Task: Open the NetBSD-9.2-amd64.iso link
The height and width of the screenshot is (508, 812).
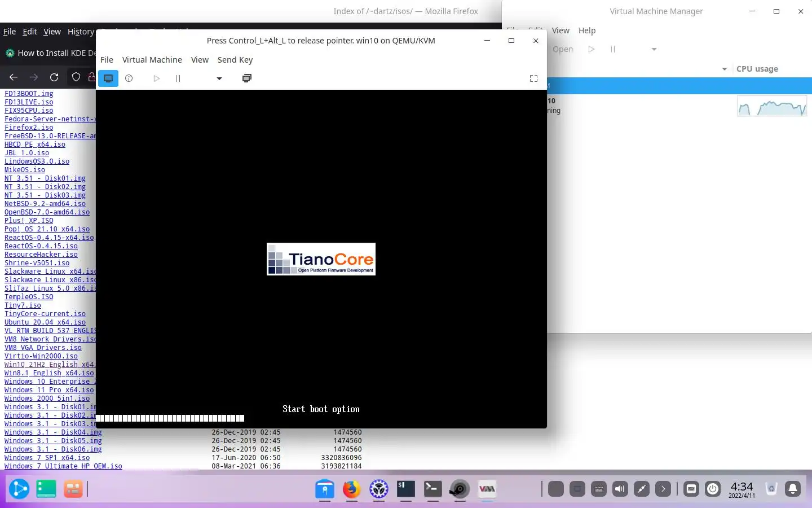Action: click(x=45, y=204)
